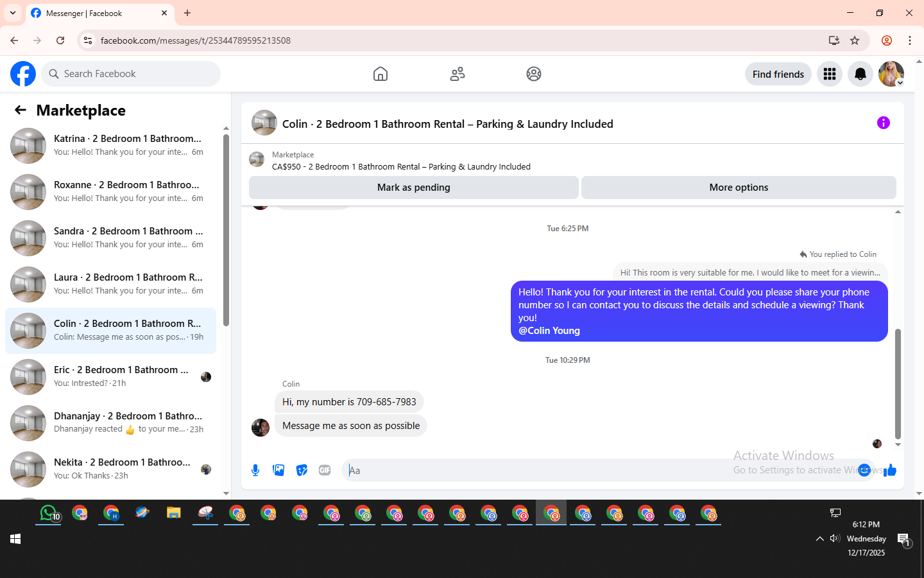
Task: Open Chrome profile icon
Action: (x=887, y=40)
